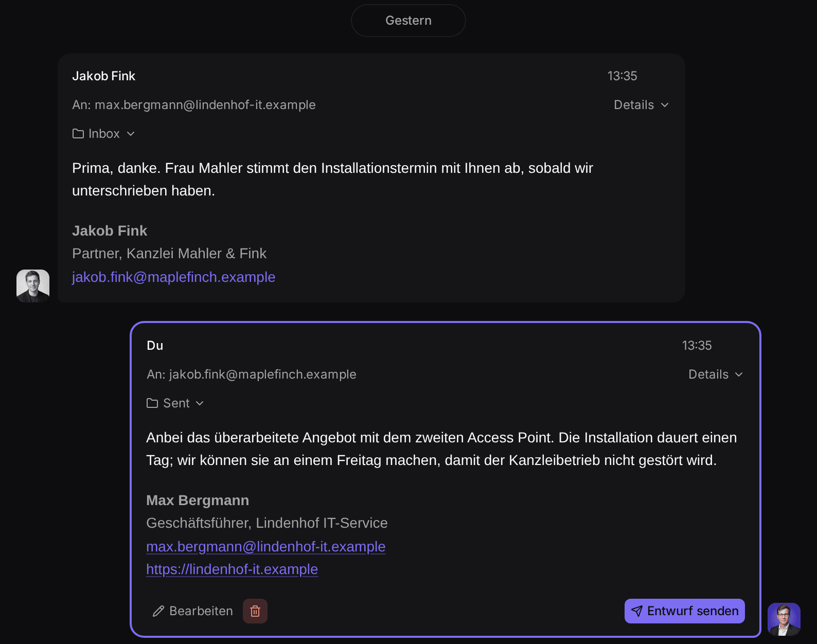The height and width of the screenshot is (644, 817).
Task: Click the 13:35 timestamp on Jakob's message
Action: pos(623,76)
